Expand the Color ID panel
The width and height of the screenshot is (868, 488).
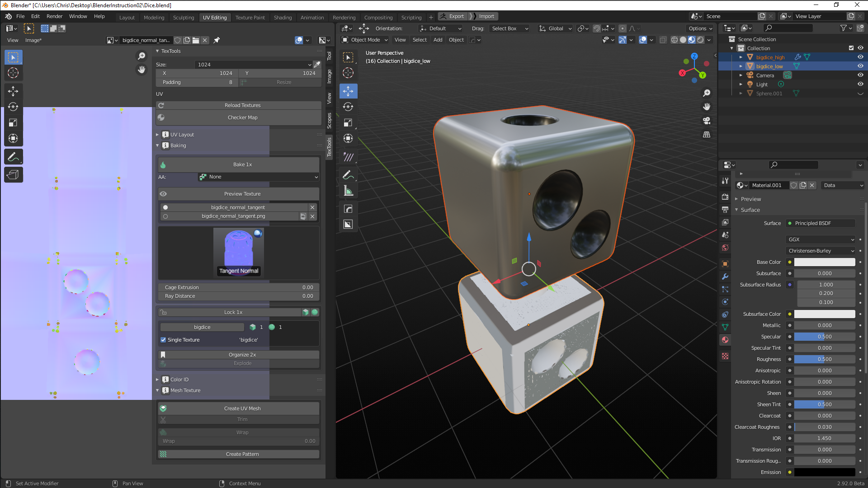coord(157,380)
